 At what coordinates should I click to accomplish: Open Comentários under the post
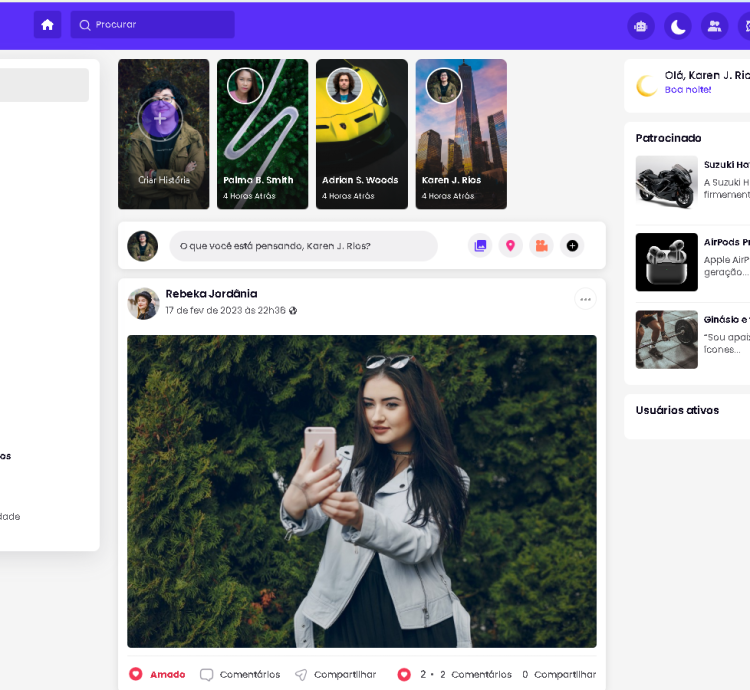(x=240, y=674)
